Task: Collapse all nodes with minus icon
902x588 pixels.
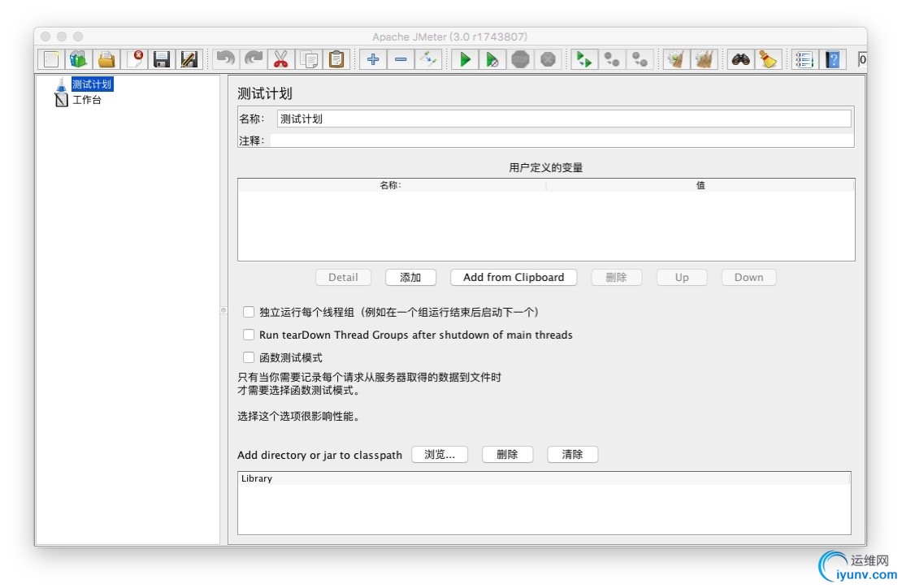Action: [x=401, y=59]
